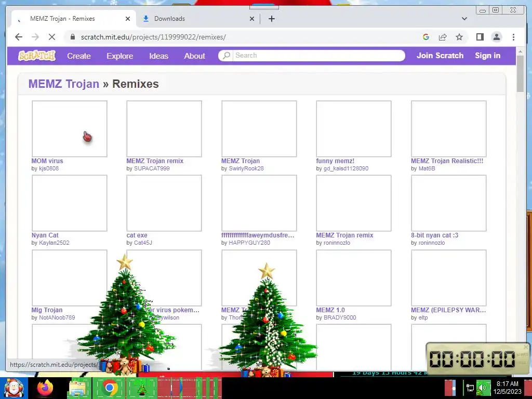The width and height of the screenshot is (532, 399).
Task: Open BRADY9000 profile link
Action: point(340,317)
